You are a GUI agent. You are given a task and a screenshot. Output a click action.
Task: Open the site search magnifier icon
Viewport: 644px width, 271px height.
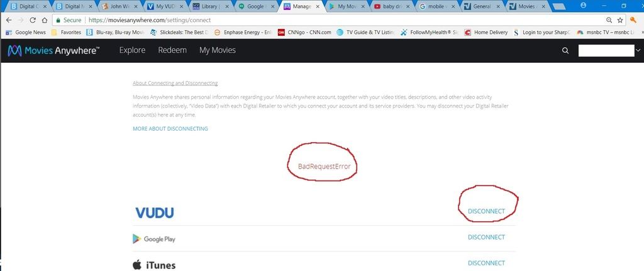tap(565, 50)
